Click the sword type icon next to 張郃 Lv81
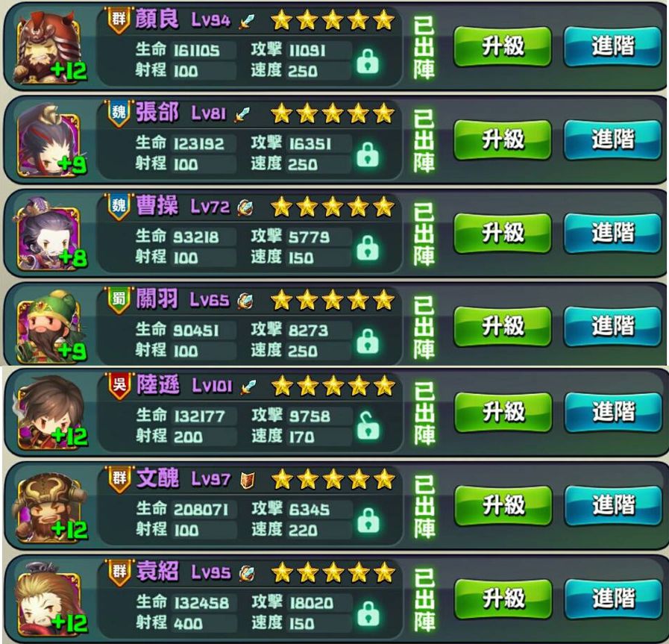669x644 pixels. pyautogui.click(x=242, y=114)
